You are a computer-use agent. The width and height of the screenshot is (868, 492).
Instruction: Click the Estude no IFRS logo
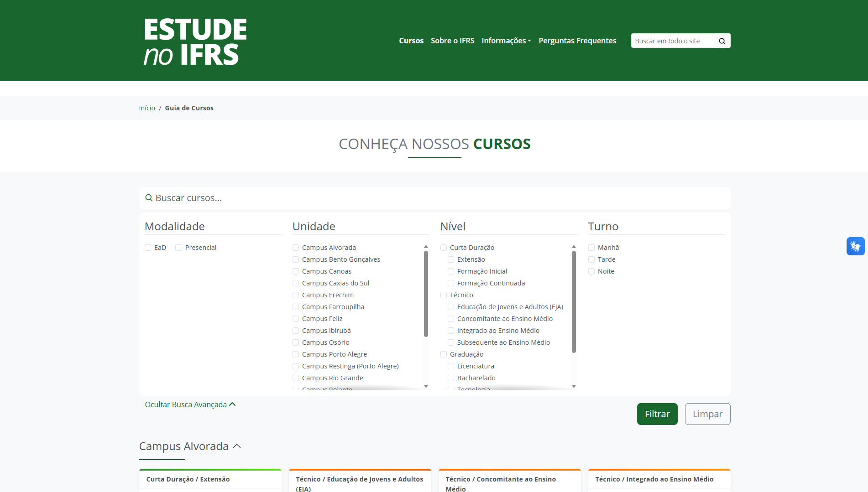click(195, 41)
